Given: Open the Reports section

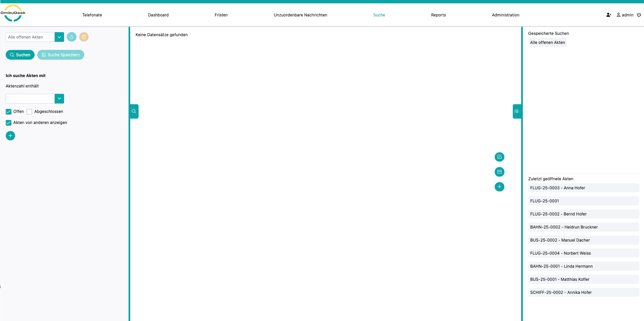Looking at the screenshot, I should tap(439, 15).
